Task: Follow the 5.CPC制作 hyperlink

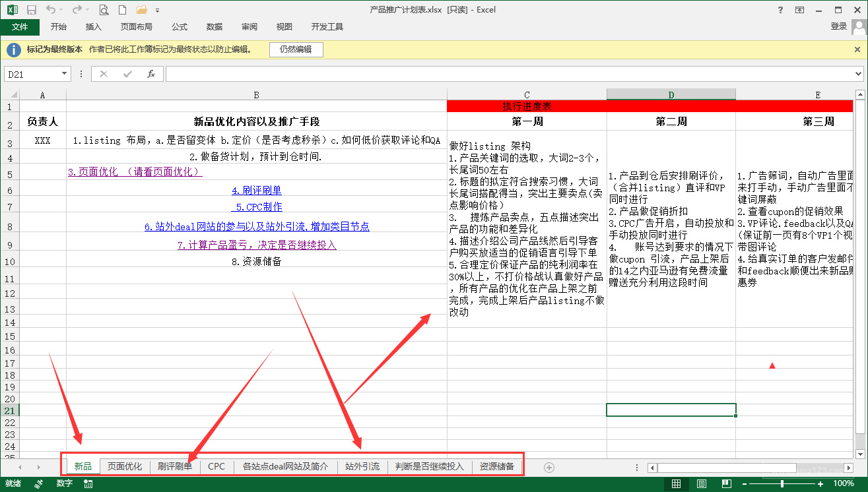Action: pos(257,206)
